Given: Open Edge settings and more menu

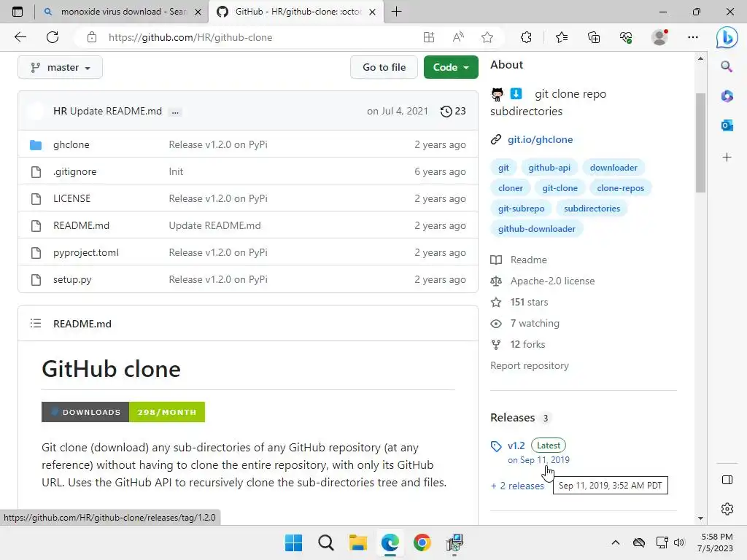Looking at the screenshot, I should pyautogui.click(x=693, y=37).
